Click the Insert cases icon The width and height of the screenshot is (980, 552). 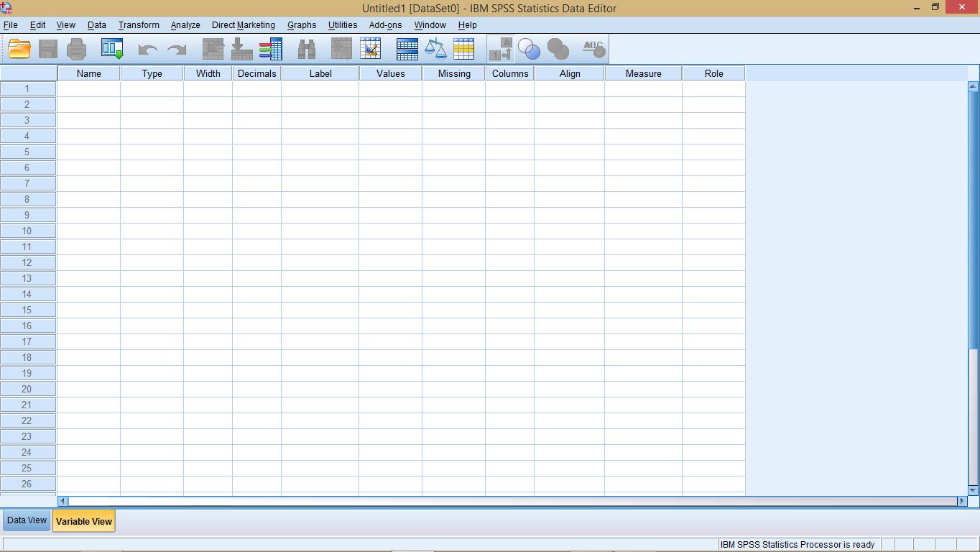coord(341,49)
